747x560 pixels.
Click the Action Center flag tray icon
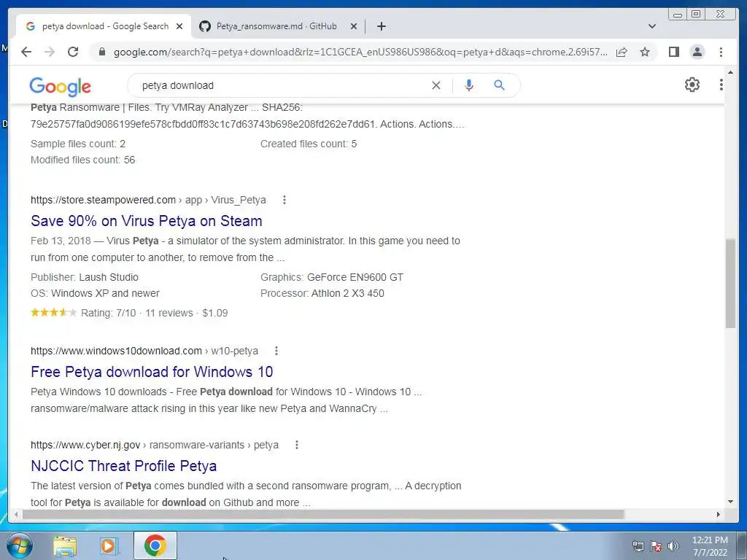[x=656, y=546]
